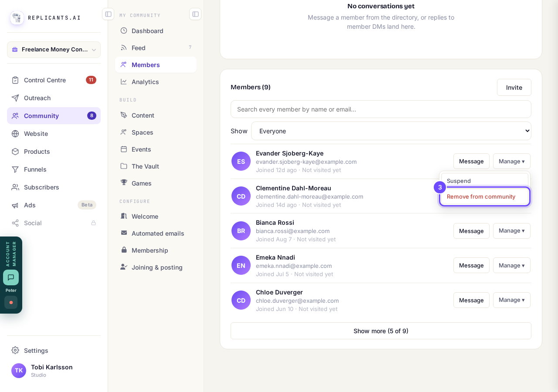558x392 pixels.
Task: Message Emeka Nnadi
Action: [x=471, y=265]
